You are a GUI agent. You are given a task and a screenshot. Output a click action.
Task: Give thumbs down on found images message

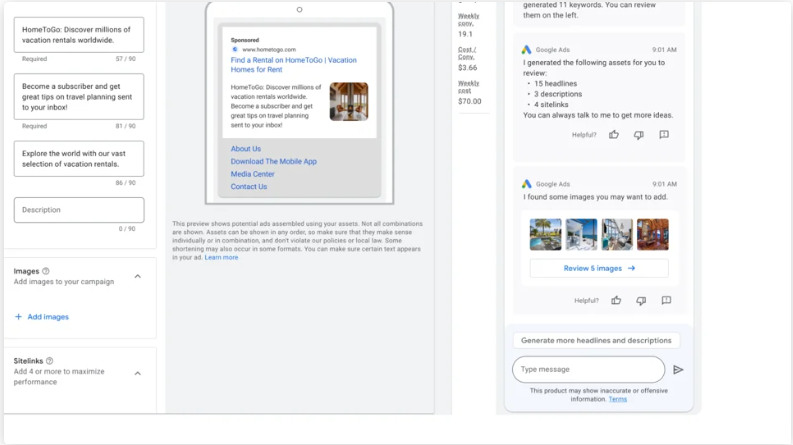pyautogui.click(x=641, y=300)
